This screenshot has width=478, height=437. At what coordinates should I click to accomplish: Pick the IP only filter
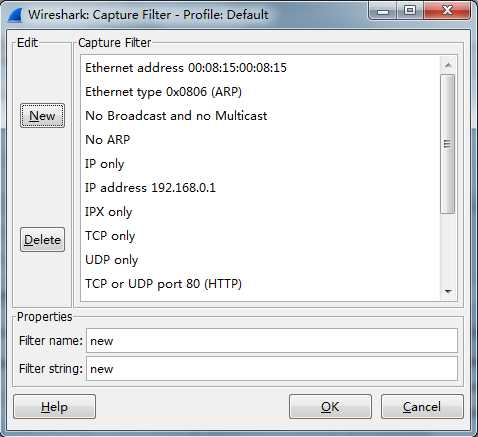[x=260, y=164]
